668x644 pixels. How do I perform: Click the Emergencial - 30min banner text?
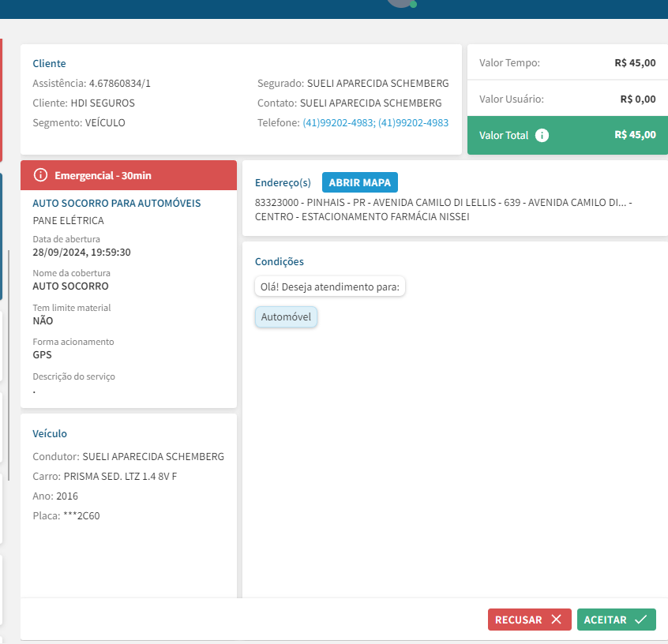(103, 175)
